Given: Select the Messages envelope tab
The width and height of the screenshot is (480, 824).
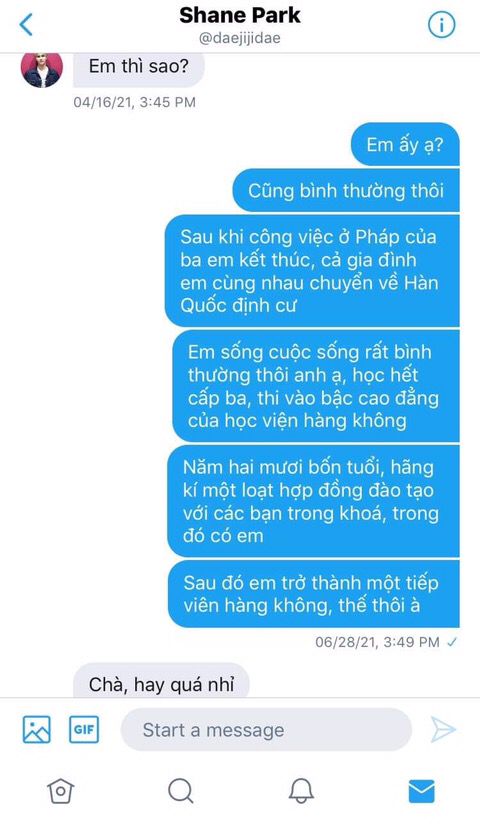Looking at the screenshot, I should [422, 791].
